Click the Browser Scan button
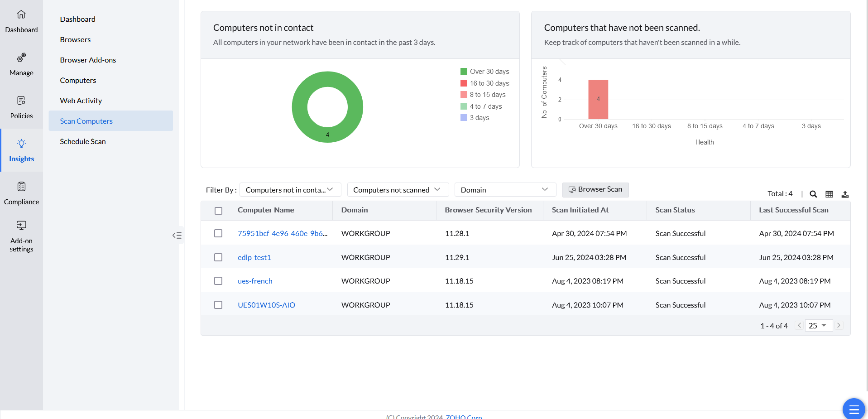 [x=595, y=189]
